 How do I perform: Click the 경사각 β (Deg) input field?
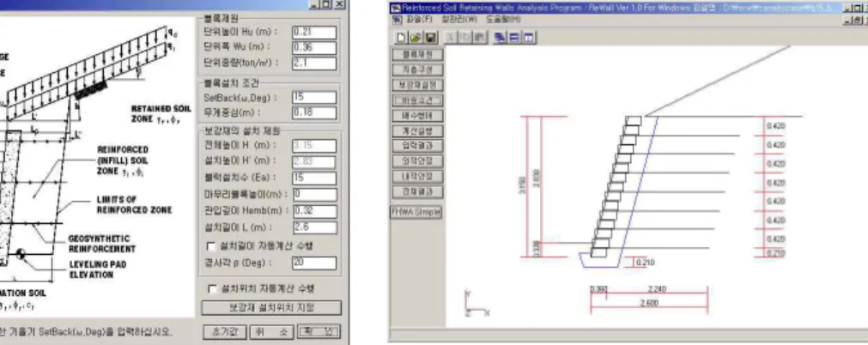(314, 263)
